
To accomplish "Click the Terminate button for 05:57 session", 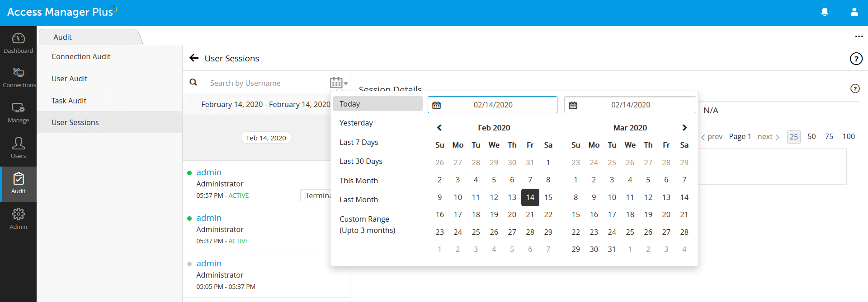I will (316, 195).
